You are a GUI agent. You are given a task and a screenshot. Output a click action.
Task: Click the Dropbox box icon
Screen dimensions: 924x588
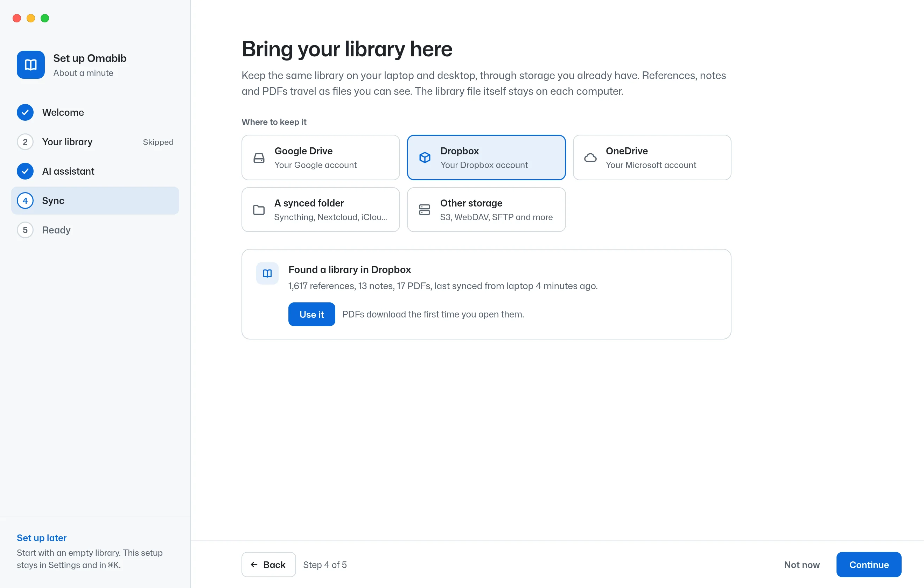coord(425,158)
